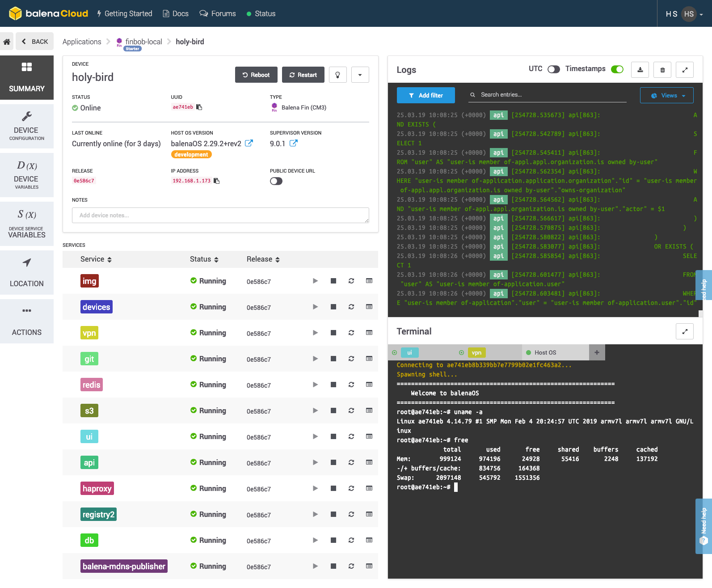Click the Add filter button
Screen dimensions: 712x588
coord(426,95)
